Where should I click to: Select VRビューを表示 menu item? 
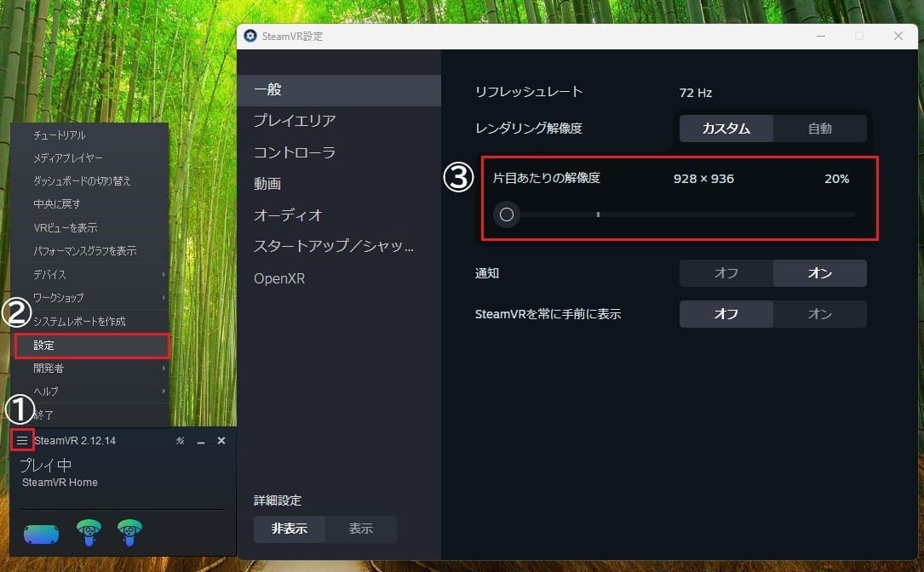pyautogui.click(x=89, y=227)
